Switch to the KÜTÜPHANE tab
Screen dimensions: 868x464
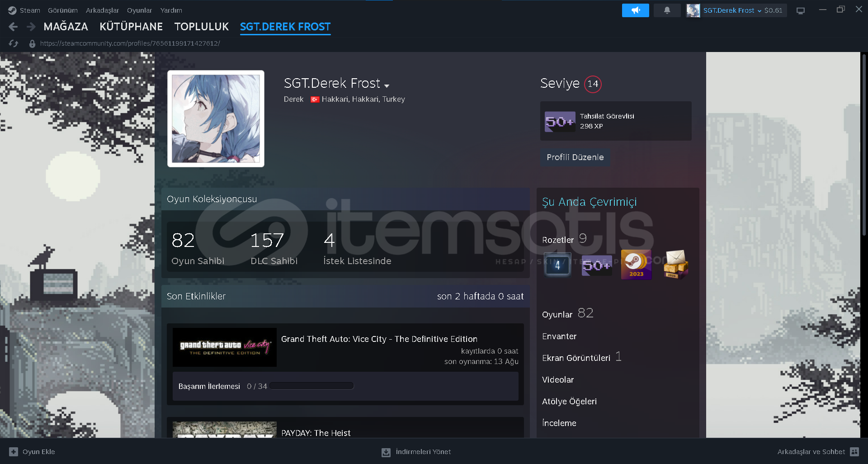[x=131, y=27]
